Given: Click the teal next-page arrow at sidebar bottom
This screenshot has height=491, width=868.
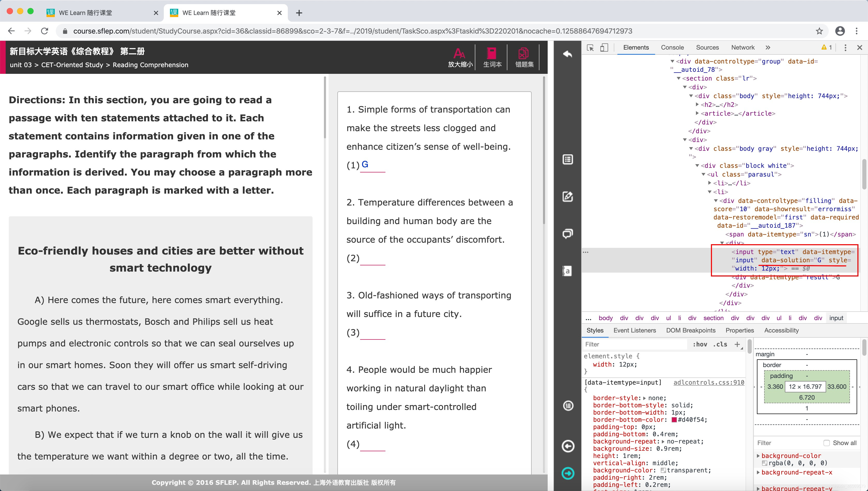Looking at the screenshot, I should coord(568,473).
